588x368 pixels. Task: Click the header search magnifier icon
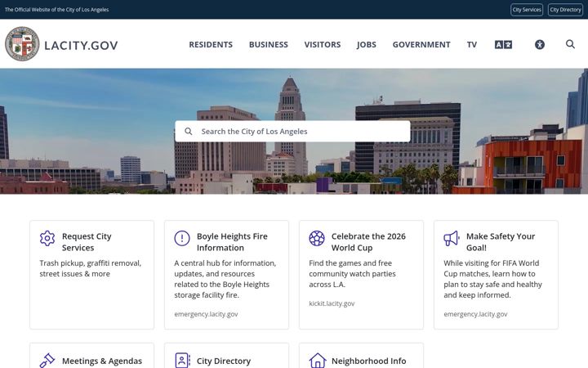[570, 44]
